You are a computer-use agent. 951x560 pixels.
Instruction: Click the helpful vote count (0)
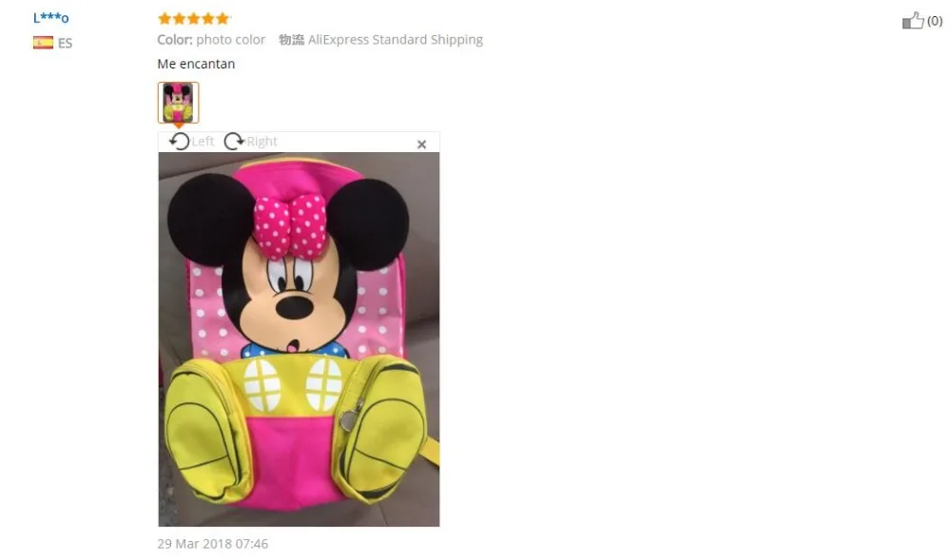935,21
